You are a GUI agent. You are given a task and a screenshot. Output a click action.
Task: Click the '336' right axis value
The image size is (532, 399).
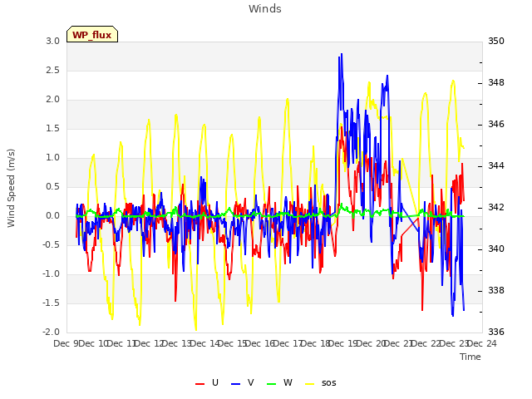pyautogui.click(x=496, y=332)
